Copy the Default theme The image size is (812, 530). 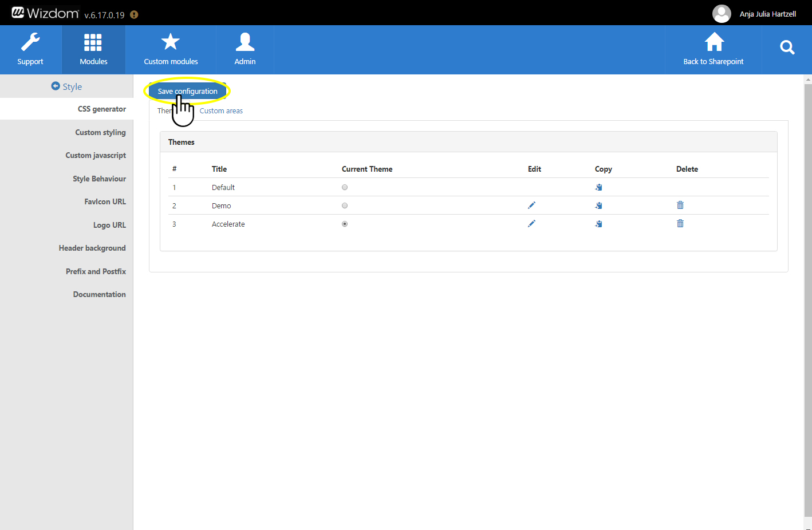tap(598, 187)
